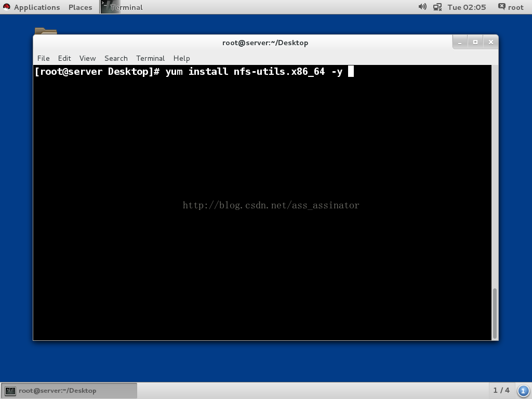Click the Red Hat logo icon
The height and width of the screenshot is (399, 532).
coord(6,7)
